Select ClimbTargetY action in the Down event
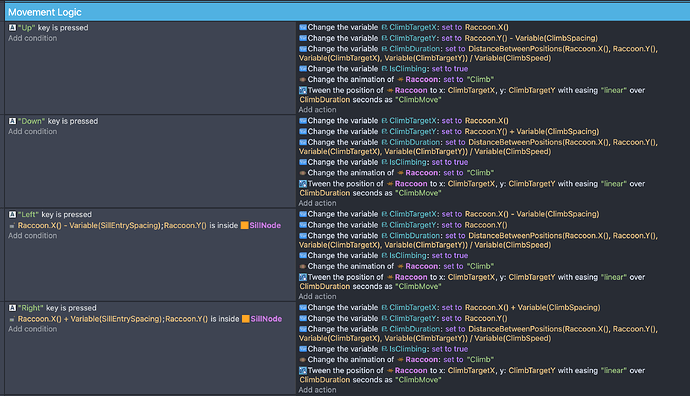This screenshot has width=690, height=396. click(x=449, y=132)
